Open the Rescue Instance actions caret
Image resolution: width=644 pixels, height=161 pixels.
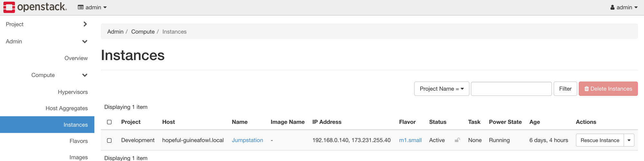click(x=629, y=140)
